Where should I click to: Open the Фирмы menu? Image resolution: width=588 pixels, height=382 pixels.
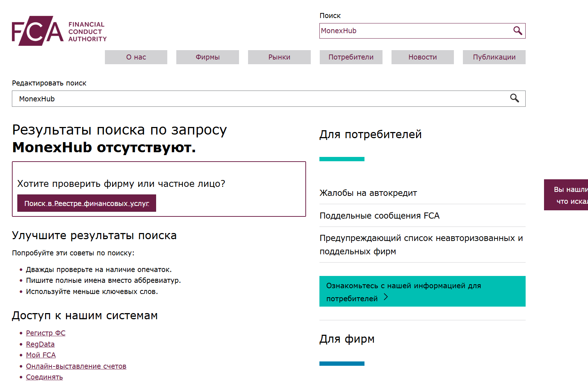pos(207,57)
